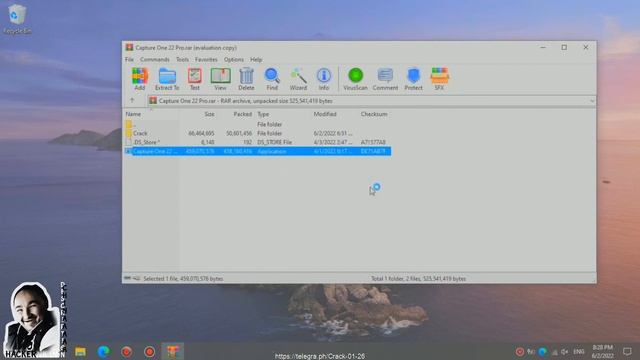Click the Edge icon in system tray
The image size is (640, 360).
tap(542, 351)
